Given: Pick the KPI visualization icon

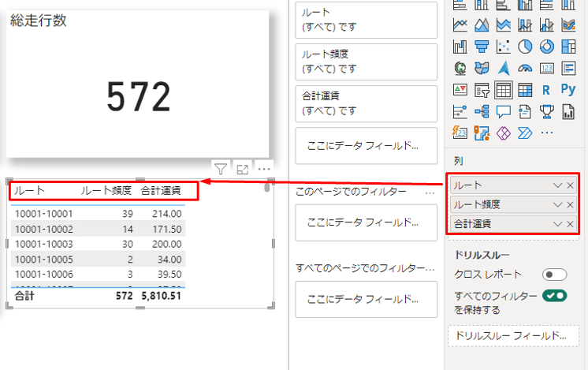Looking at the screenshot, I should click(x=460, y=90).
